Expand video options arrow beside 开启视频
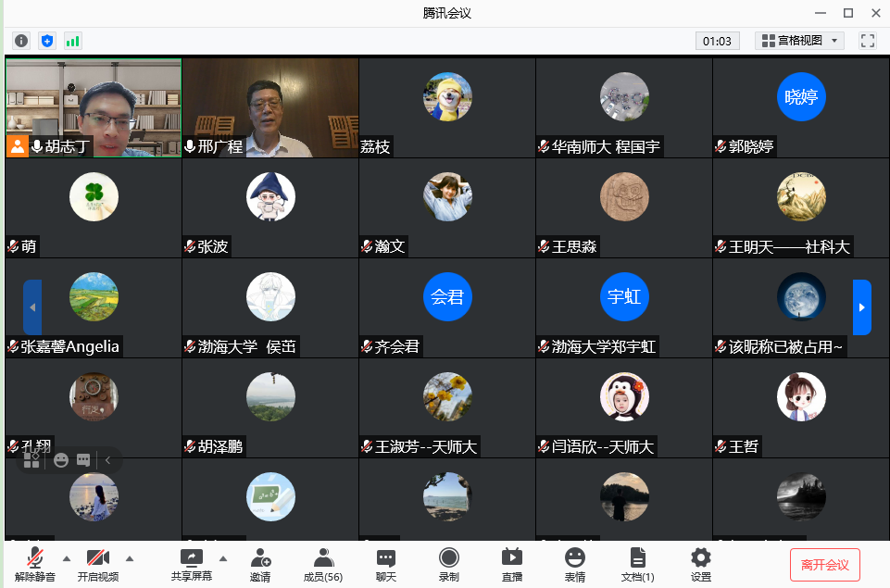Viewport: 890px width, 588px height. pos(129,558)
